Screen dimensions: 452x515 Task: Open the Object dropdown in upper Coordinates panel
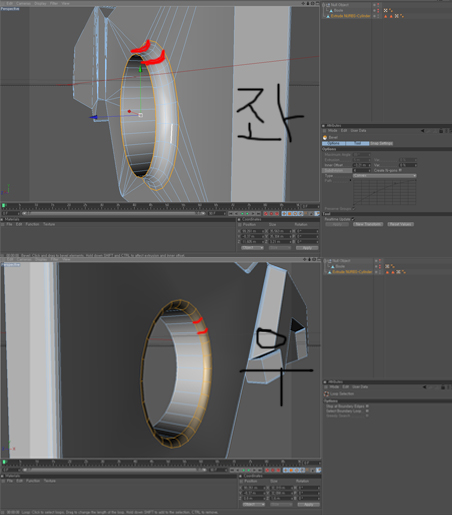(x=252, y=248)
